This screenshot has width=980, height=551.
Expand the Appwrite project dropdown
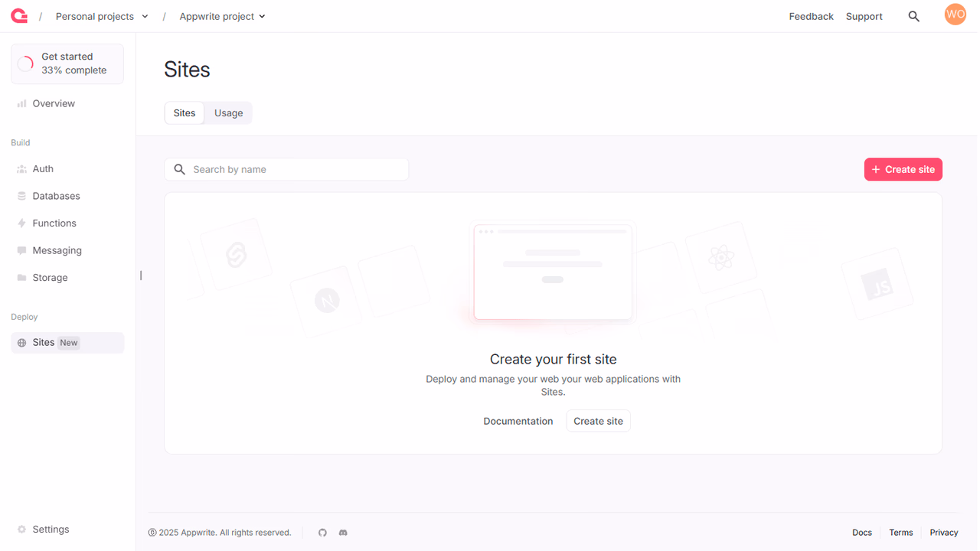[222, 16]
